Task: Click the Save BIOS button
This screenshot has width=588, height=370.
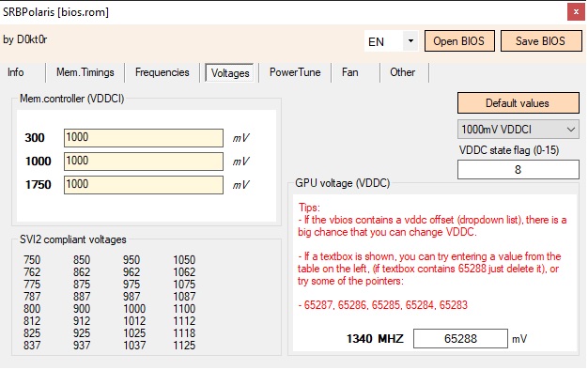Action: click(x=541, y=41)
